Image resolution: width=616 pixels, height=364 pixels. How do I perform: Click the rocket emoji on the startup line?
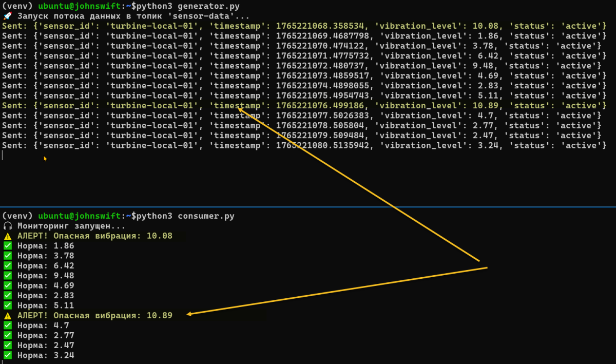point(7,16)
